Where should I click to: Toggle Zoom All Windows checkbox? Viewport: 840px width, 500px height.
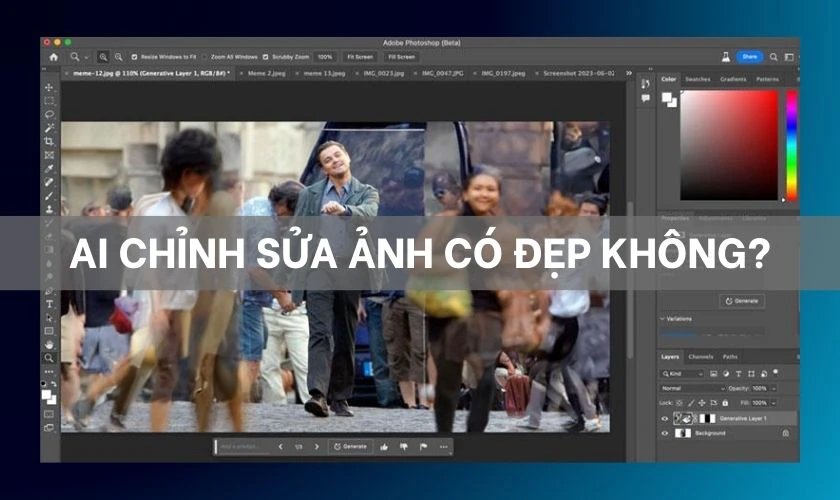coord(204,57)
